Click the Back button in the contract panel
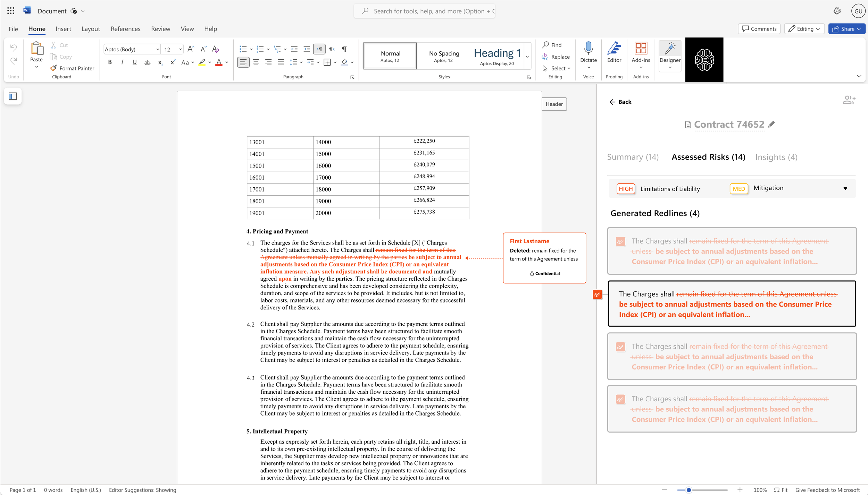868x495 pixels. click(x=620, y=102)
